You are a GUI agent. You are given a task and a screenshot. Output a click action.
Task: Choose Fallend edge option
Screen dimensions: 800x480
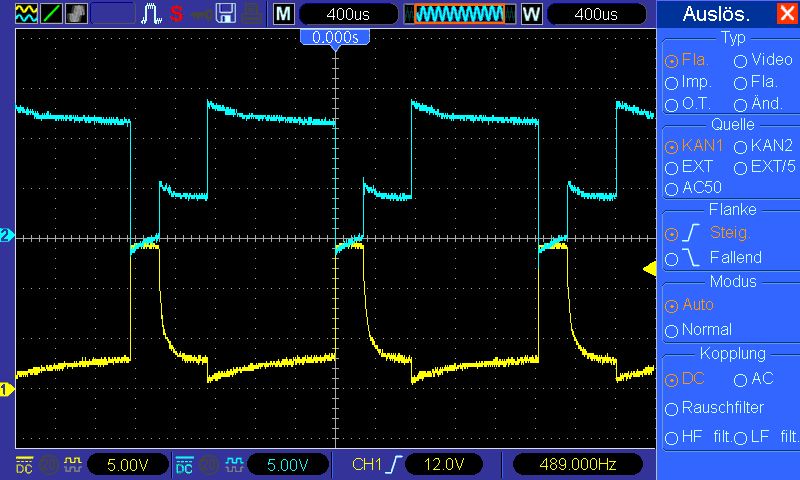672,258
